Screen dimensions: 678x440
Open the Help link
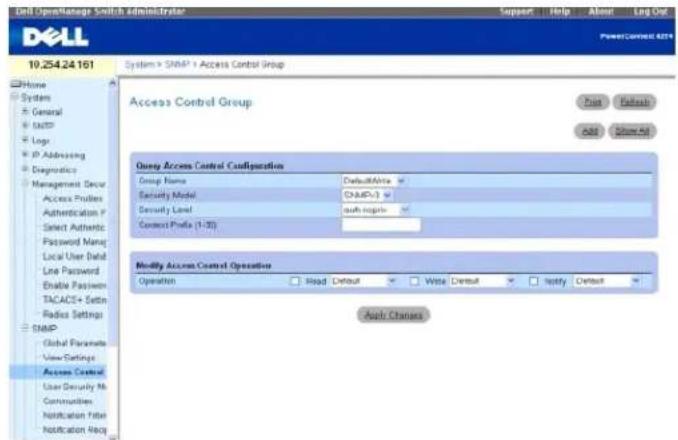[560, 11]
